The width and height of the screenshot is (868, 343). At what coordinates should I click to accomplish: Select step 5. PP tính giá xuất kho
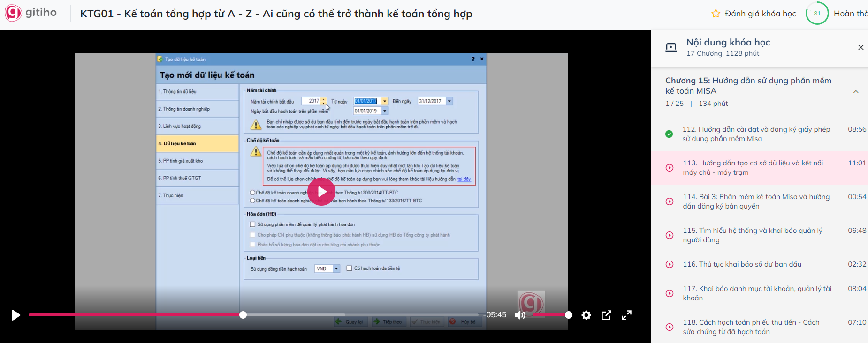(198, 161)
